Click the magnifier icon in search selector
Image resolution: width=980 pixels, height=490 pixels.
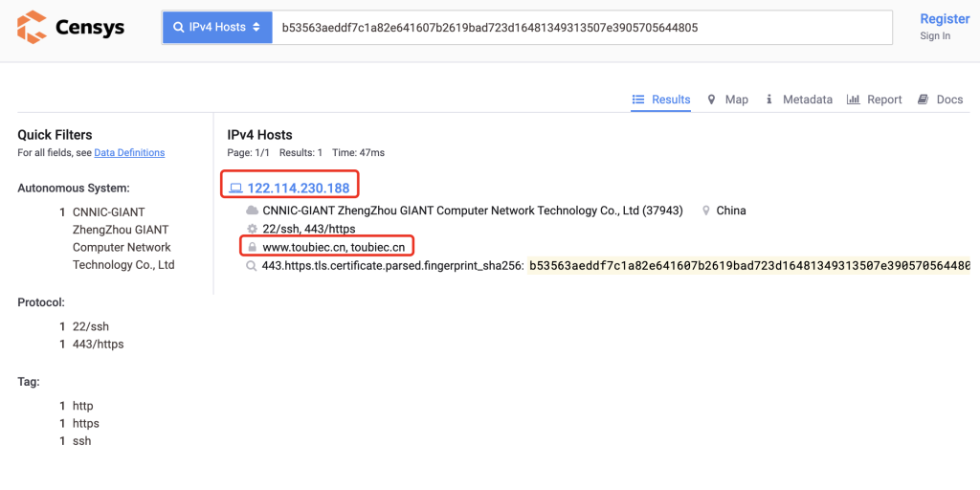point(178,28)
